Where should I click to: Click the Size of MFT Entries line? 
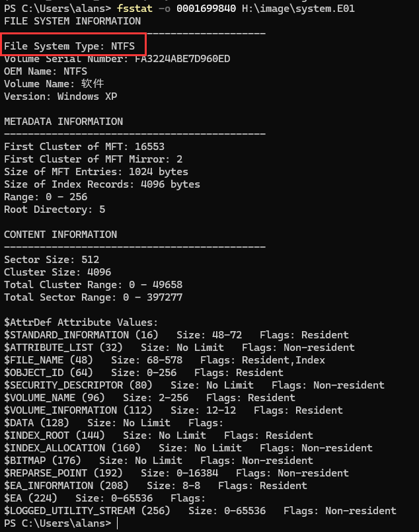click(87, 172)
